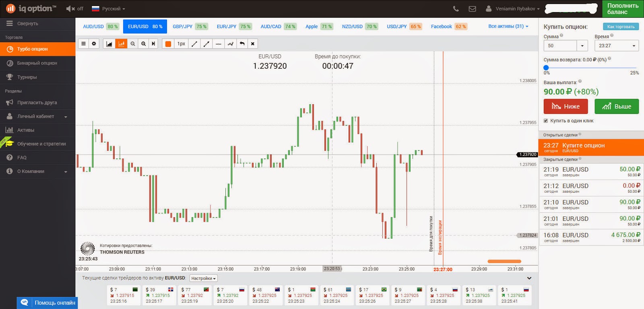Select Бинарный опцион in sidebar
644x309 pixels.
click(37, 63)
